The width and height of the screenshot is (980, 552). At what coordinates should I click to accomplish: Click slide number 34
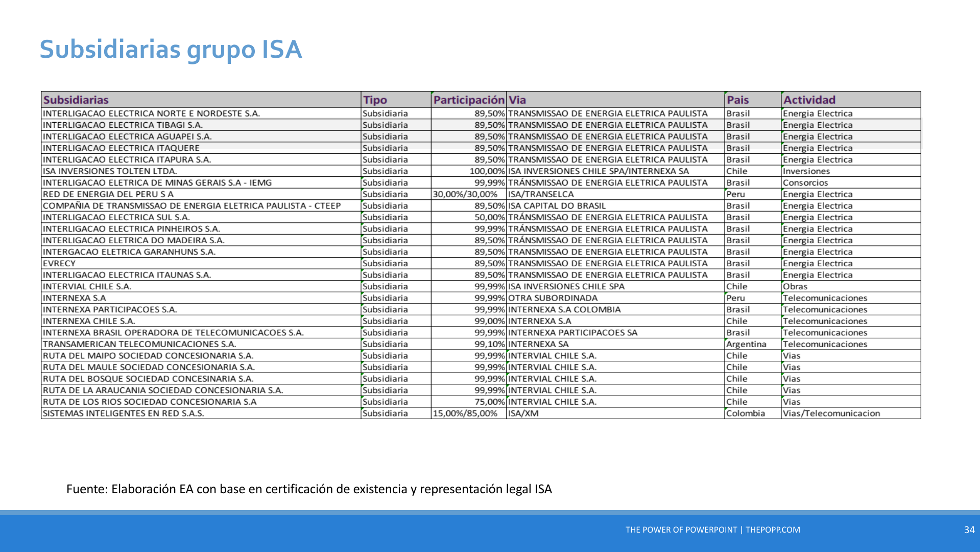click(969, 530)
